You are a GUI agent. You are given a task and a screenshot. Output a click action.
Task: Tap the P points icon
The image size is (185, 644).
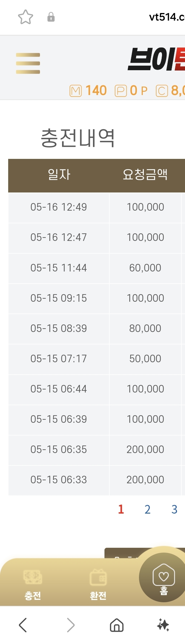[121, 90]
